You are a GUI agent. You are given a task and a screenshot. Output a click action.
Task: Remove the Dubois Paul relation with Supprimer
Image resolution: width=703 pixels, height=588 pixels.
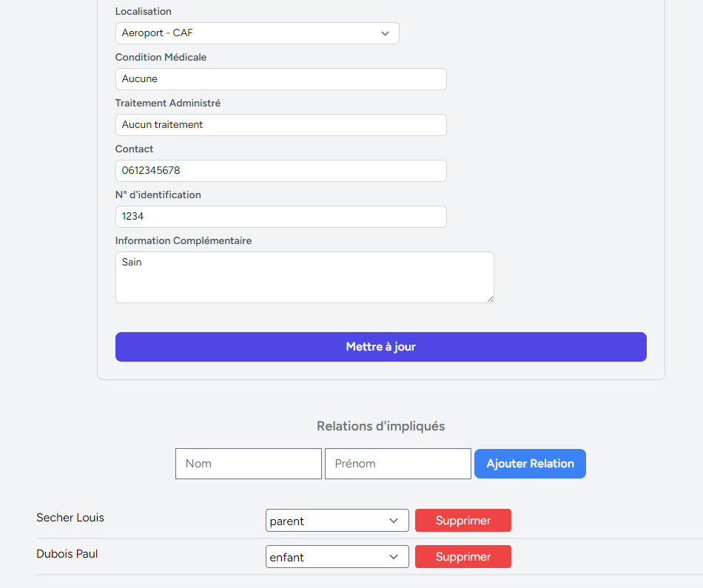(462, 557)
